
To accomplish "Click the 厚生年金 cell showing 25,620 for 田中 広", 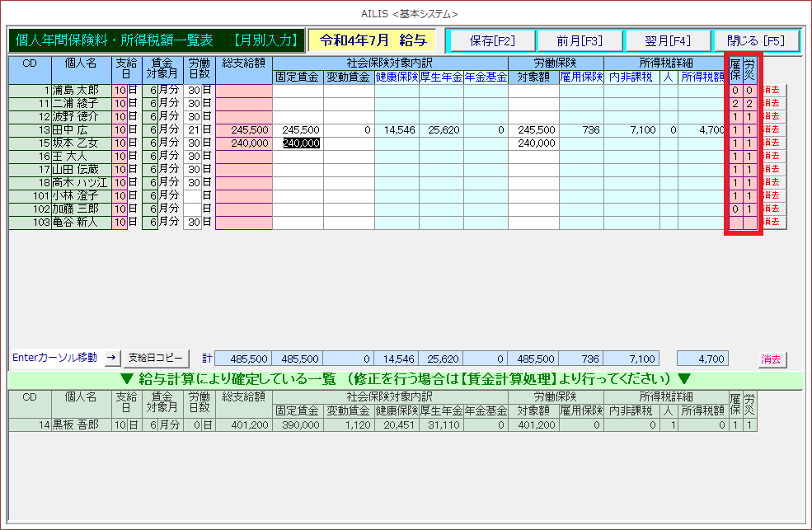I will click(x=441, y=130).
